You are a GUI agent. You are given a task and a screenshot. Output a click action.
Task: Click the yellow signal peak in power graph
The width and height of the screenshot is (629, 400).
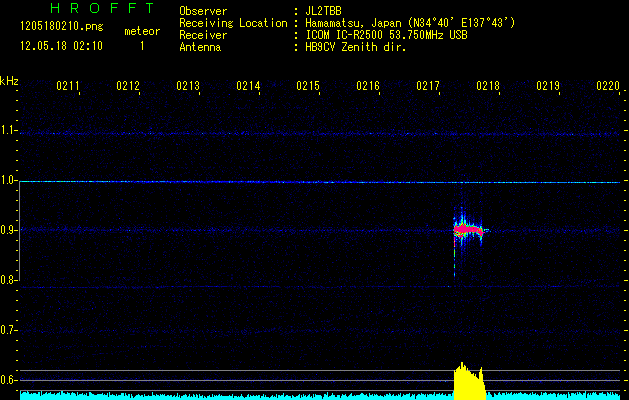click(x=466, y=382)
